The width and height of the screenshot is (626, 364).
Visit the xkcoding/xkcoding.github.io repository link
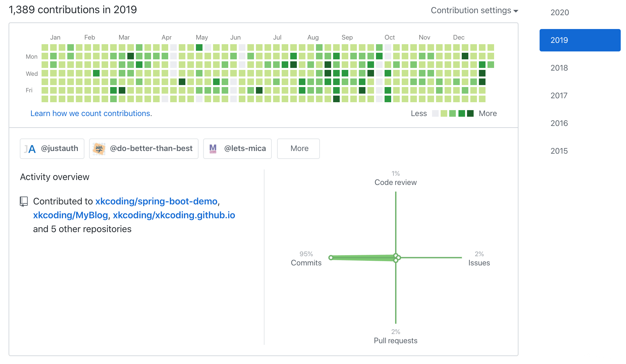pos(174,215)
